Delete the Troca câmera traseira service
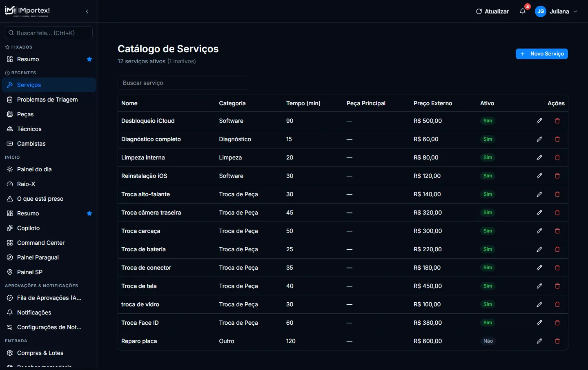The width and height of the screenshot is (588, 370). (557, 213)
